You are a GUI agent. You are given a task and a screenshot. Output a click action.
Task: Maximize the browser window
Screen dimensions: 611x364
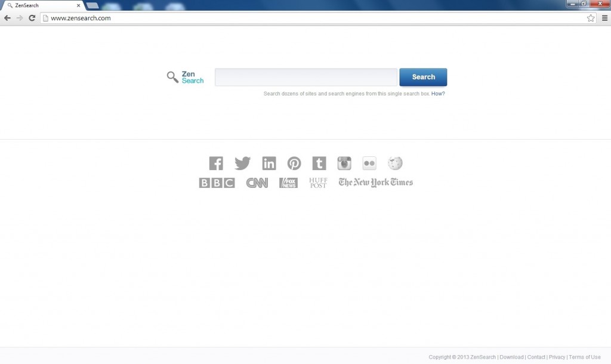pyautogui.click(x=584, y=4)
